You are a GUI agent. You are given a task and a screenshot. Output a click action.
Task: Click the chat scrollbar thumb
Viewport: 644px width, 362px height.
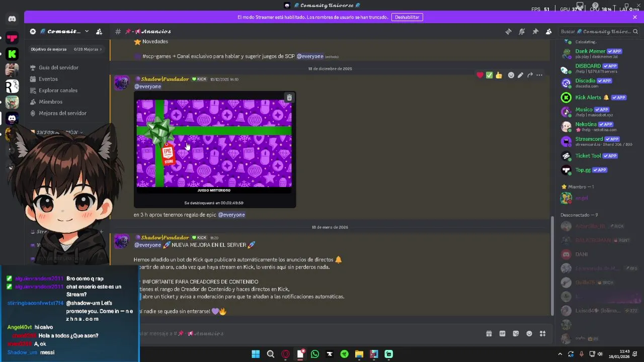[552, 265]
